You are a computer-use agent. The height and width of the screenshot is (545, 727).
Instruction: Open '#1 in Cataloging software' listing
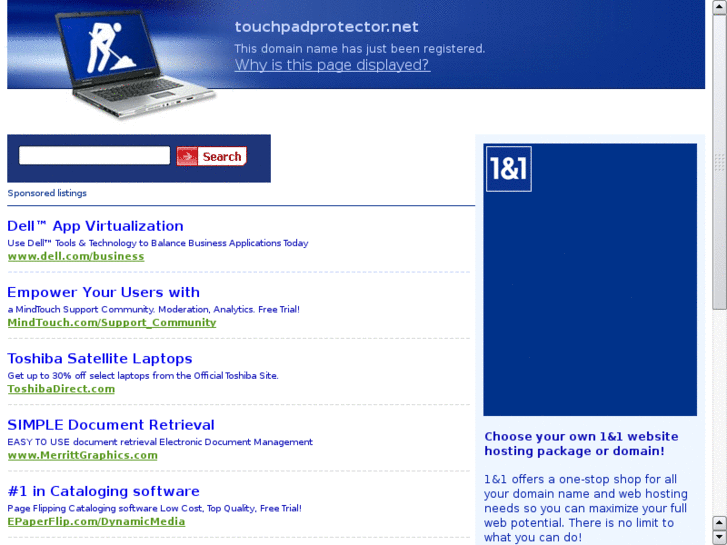(103, 491)
